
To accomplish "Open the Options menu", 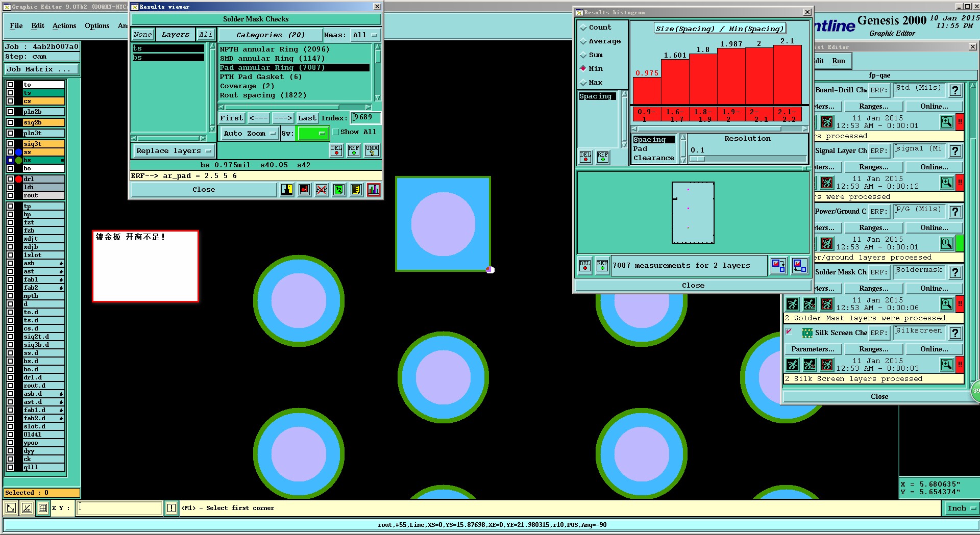I will (97, 26).
